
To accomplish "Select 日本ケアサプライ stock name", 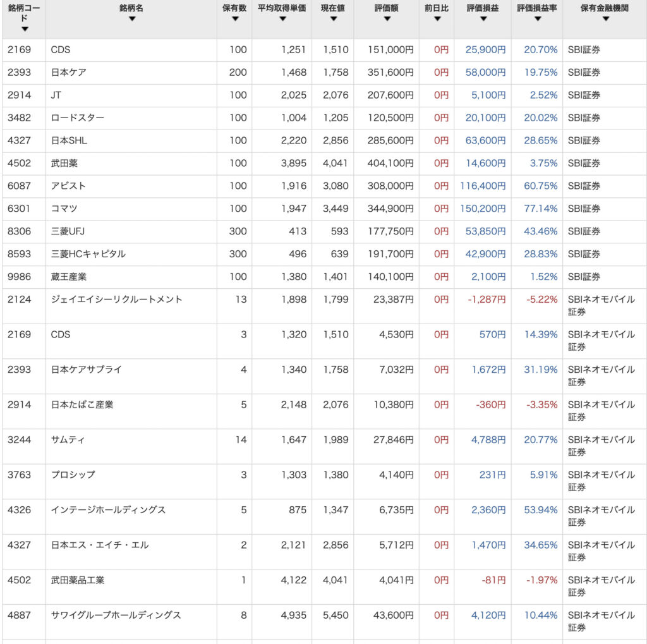I will (86, 370).
